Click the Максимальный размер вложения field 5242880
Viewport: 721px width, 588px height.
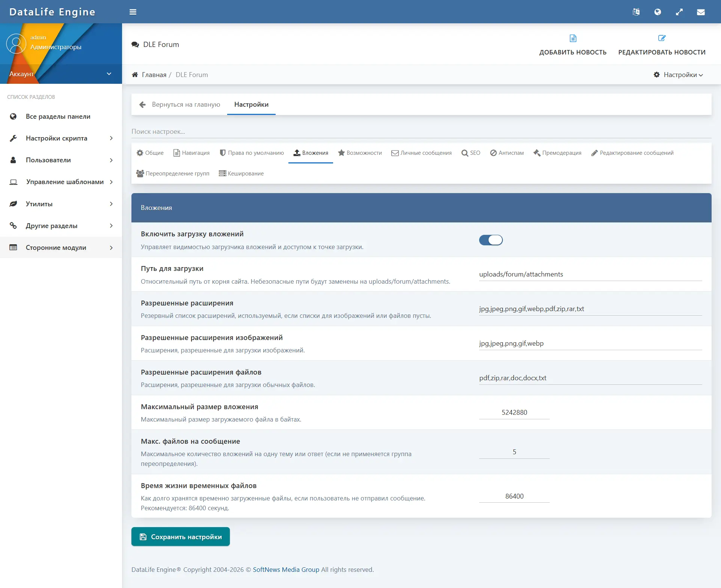pyautogui.click(x=514, y=413)
